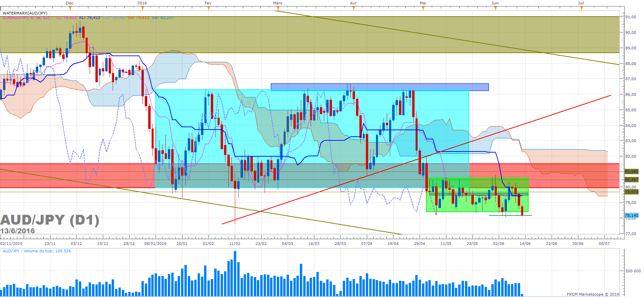
Task: Click the 14/06 date on time axis
Action: [x=525, y=244]
